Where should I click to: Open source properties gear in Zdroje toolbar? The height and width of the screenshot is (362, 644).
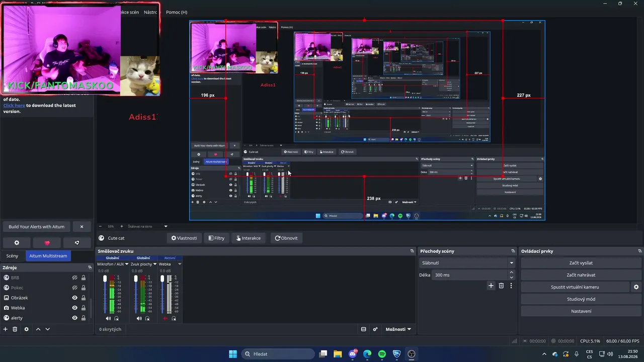[x=26, y=329]
